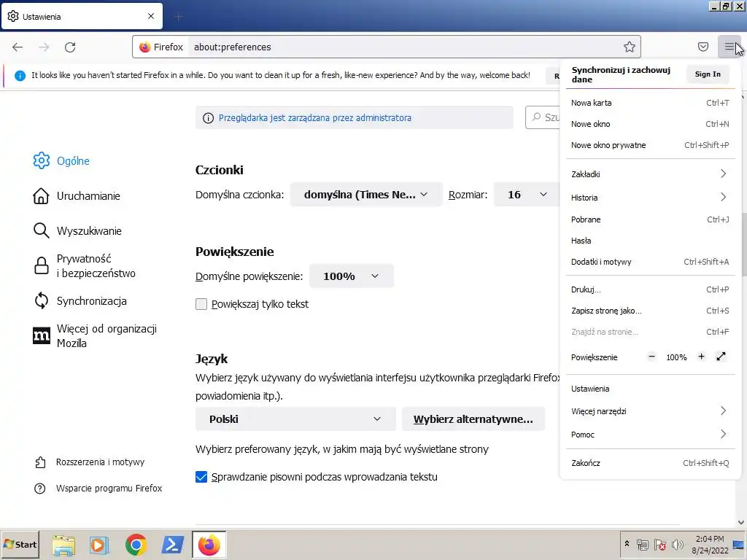Open the Ogólne settings category
Viewport: 747px width, 560px height.
(x=61, y=160)
